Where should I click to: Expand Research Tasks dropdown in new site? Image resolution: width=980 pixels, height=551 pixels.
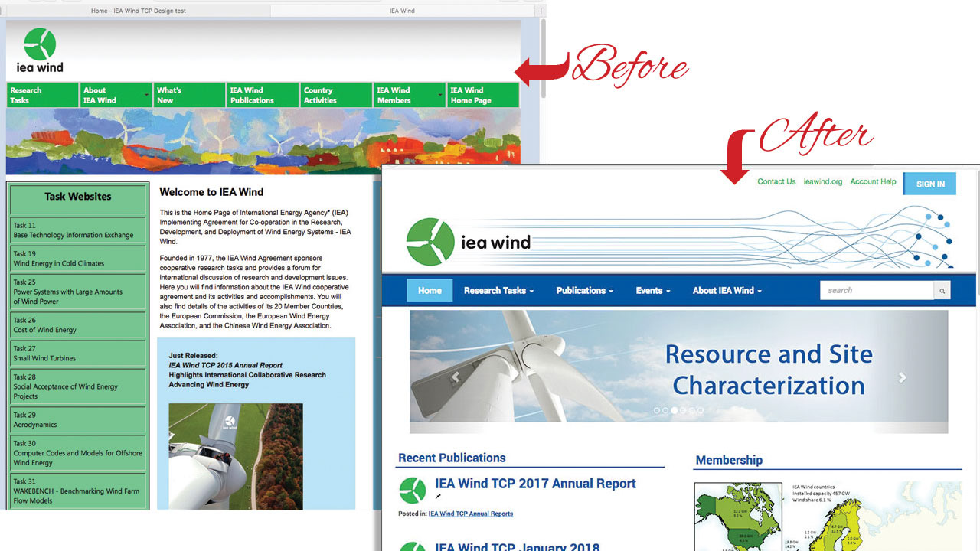coord(498,291)
